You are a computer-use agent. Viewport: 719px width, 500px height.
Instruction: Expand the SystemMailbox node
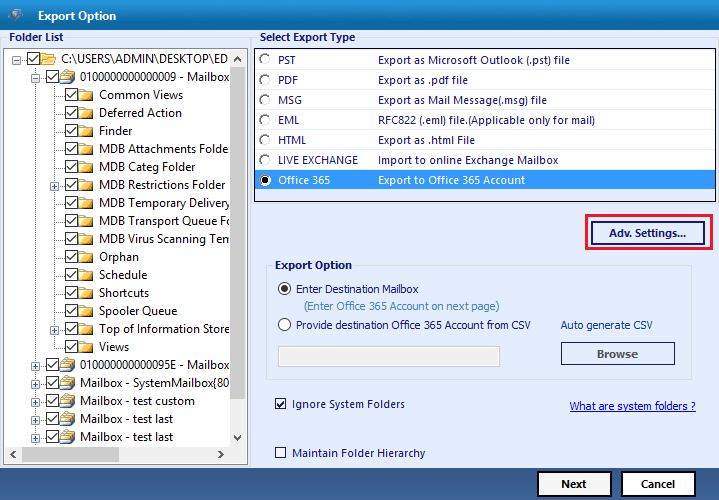(x=35, y=384)
